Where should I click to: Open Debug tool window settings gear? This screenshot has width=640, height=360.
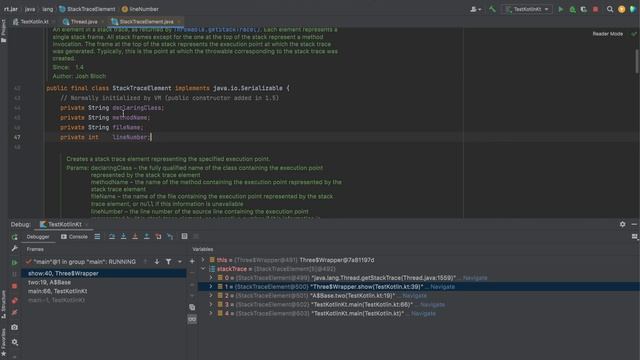point(622,224)
